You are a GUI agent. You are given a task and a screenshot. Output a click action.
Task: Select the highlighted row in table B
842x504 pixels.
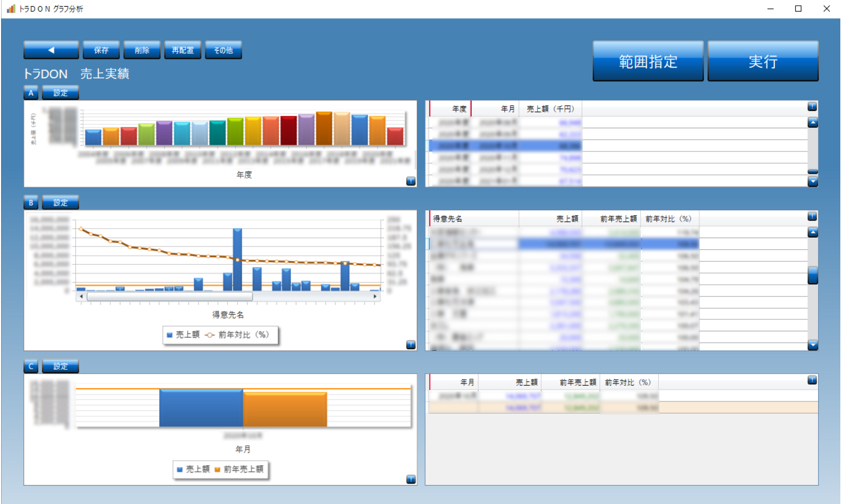pyautogui.click(x=563, y=244)
